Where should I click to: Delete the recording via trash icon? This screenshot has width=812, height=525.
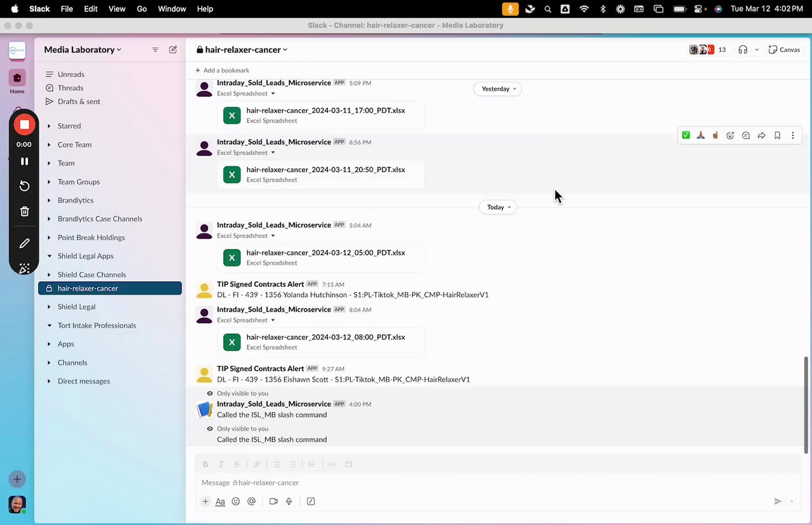coord(24,211)
